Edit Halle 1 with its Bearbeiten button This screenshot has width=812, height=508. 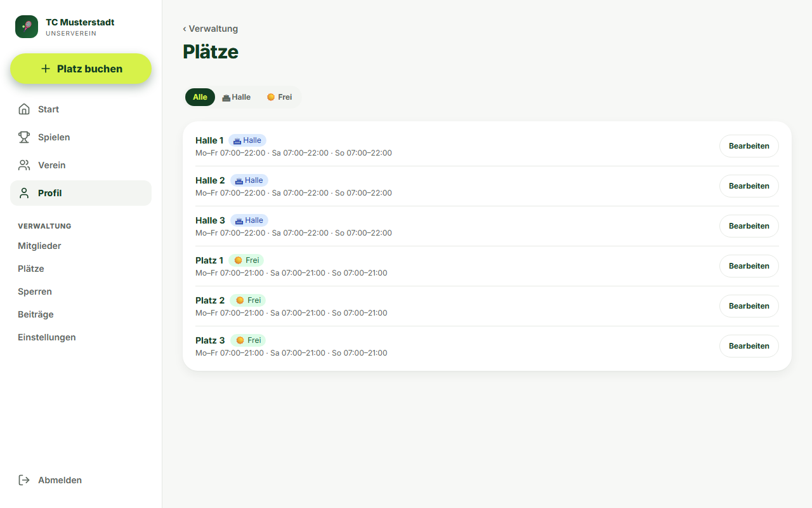pyautogui.click(x=749, y=146)
